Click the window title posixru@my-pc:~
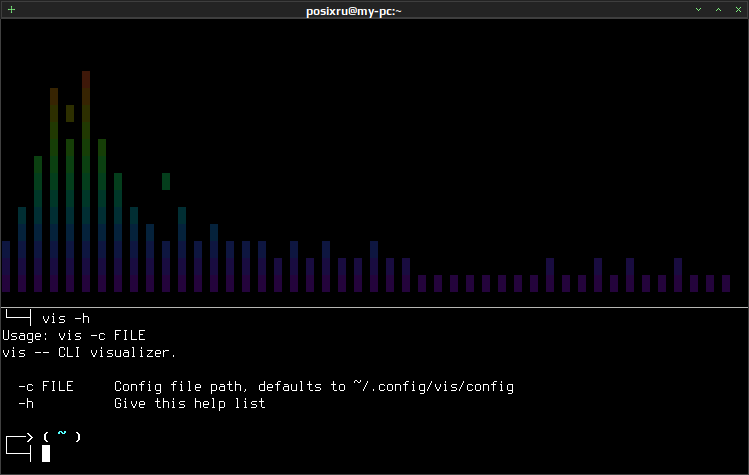The image size is (749, 475). (353, 11)
